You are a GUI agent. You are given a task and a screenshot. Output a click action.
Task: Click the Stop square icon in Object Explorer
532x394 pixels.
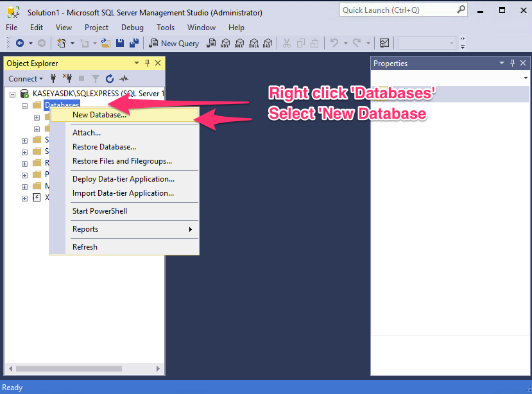click(x=82, y=79)
